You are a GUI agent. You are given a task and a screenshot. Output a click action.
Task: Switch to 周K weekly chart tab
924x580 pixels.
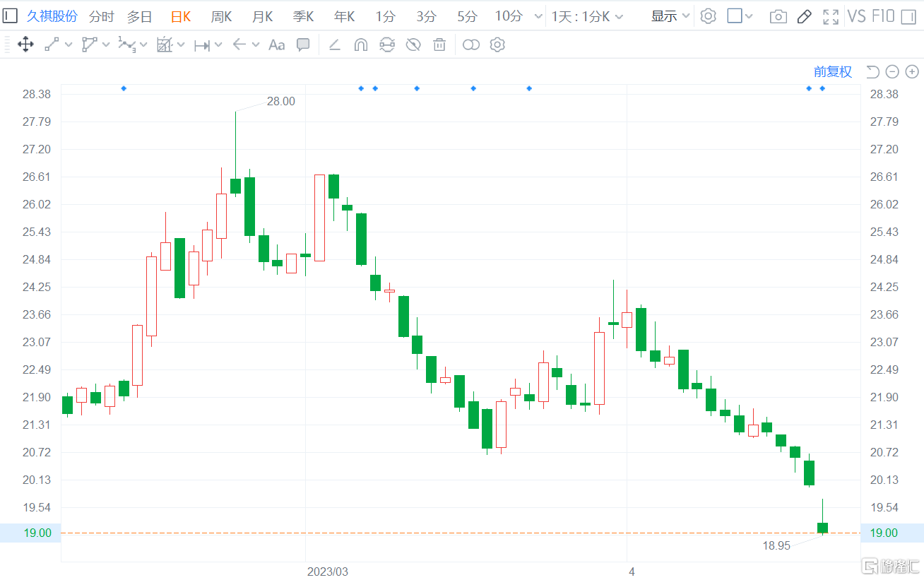click(222, 16)
